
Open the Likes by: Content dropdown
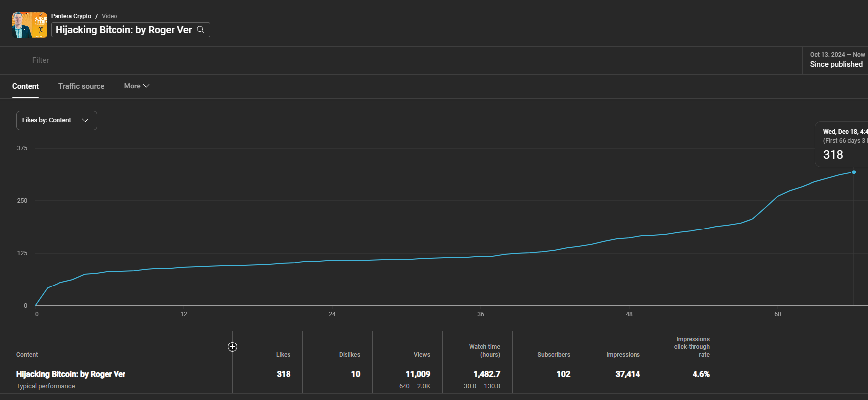tap(57, 120)
